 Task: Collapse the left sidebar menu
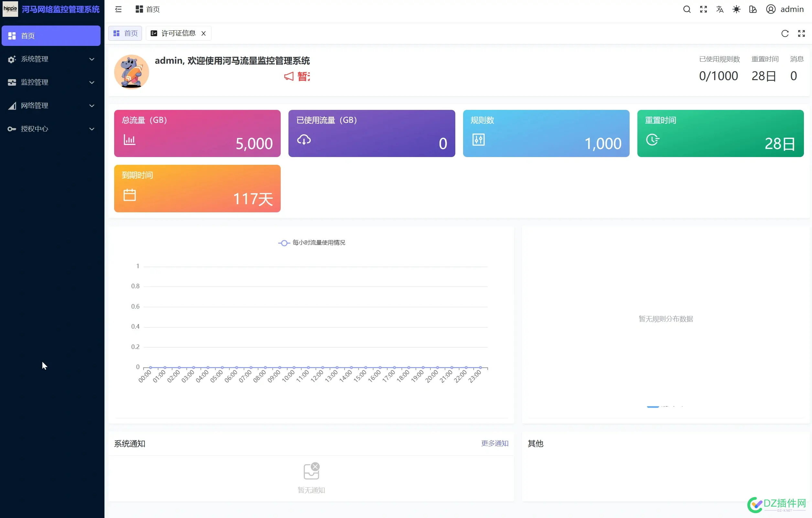click(x=118, y=9)
